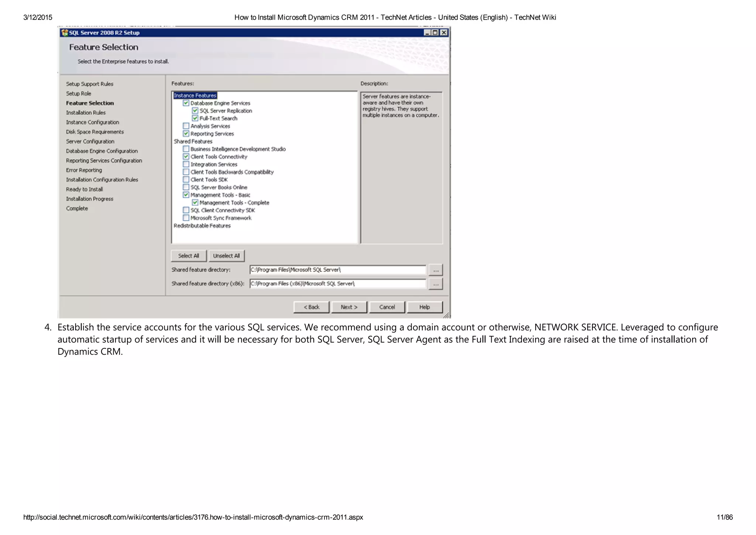The image size is (756, 535).
Task: Click SQL Server Setup title bar icon
Action: click(65, 33)
